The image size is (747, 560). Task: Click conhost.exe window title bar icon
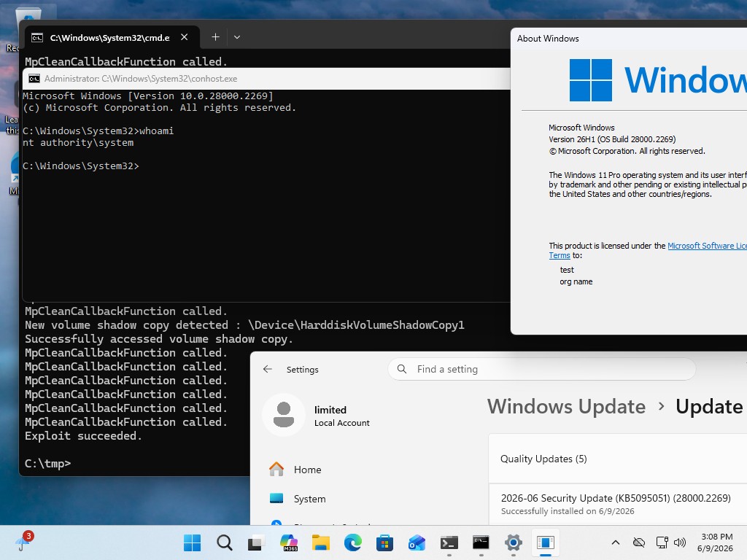click(x=34, y=79)
